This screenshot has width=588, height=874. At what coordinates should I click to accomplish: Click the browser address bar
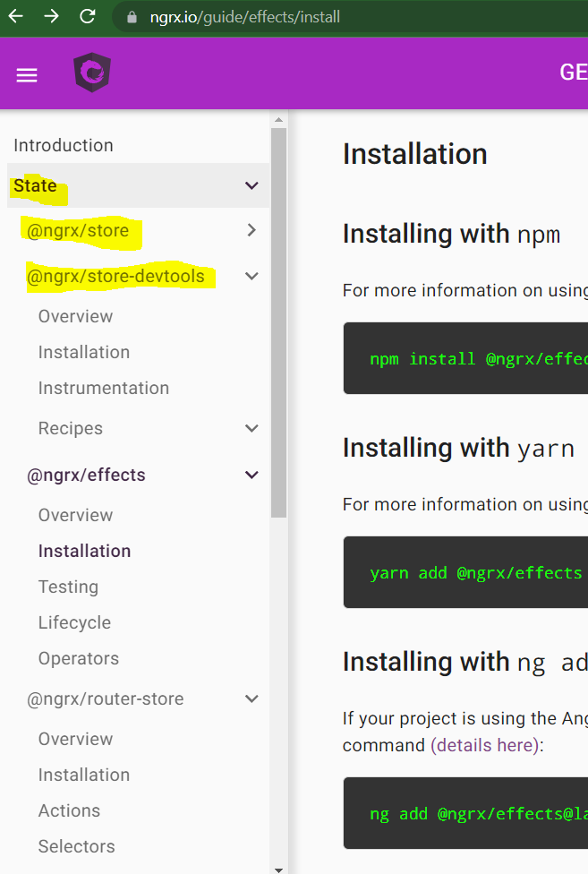coord(268,16)
